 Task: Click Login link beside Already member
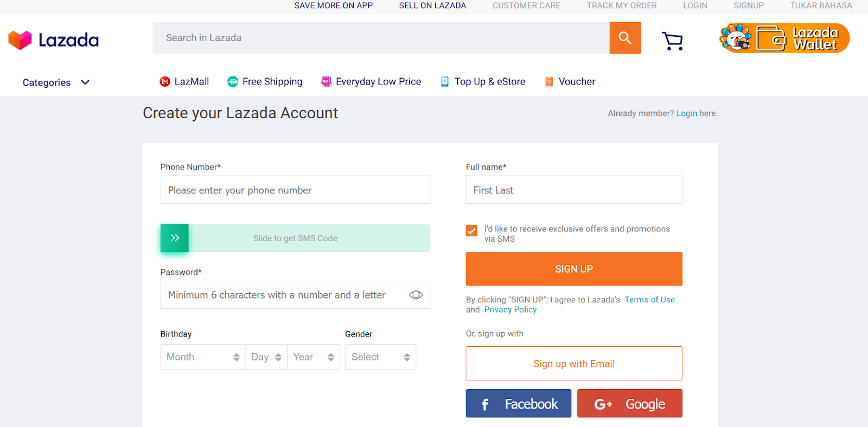[x=687, y=113]
